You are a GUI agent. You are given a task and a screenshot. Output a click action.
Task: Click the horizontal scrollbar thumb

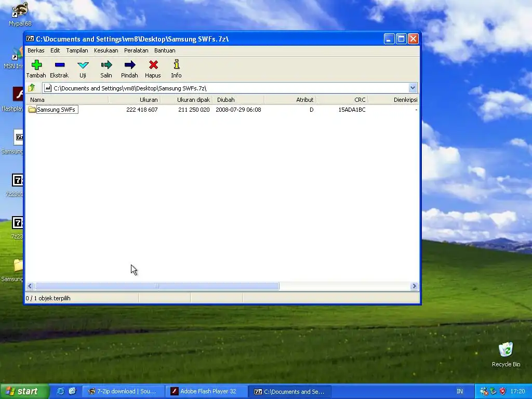pos(157,286)
